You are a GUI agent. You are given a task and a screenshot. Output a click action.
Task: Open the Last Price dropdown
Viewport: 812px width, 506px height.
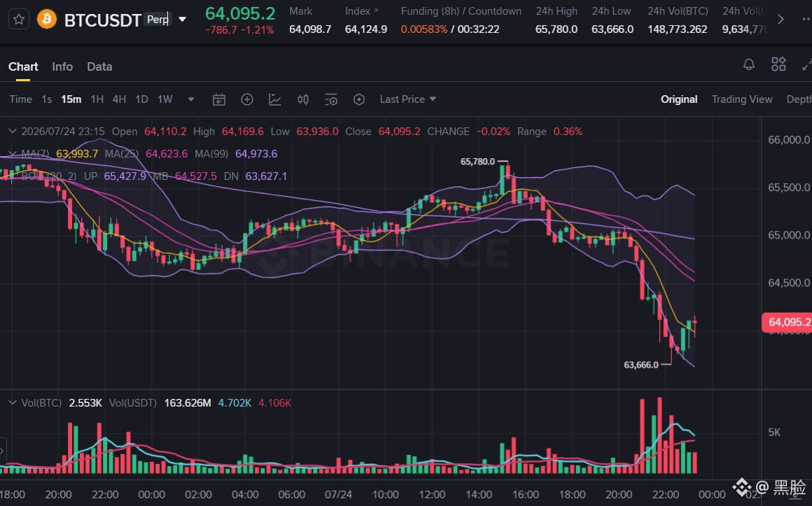tap(407, 99)
